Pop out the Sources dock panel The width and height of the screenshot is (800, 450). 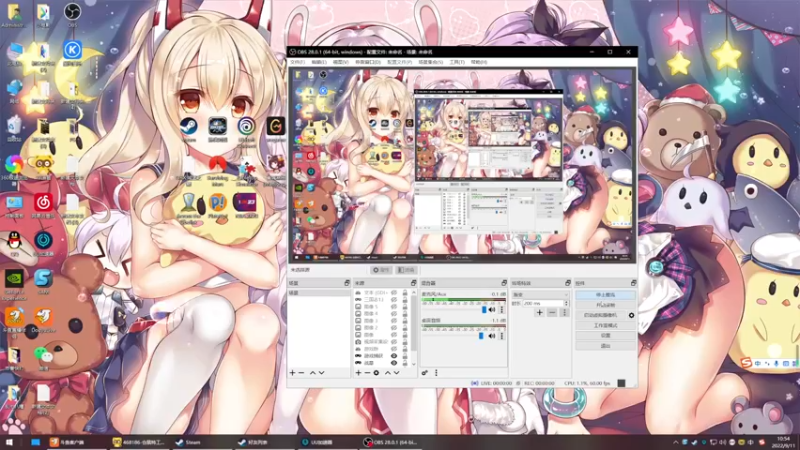[x=413, y=283]
